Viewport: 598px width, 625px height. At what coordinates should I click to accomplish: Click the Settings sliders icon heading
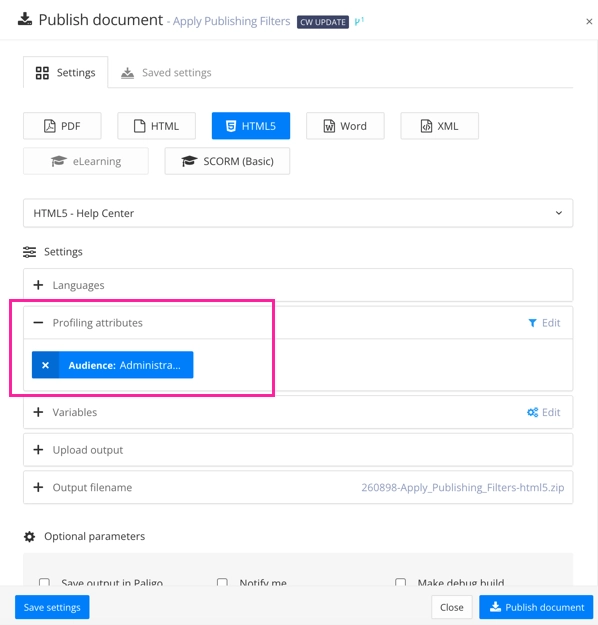(30, 252)
